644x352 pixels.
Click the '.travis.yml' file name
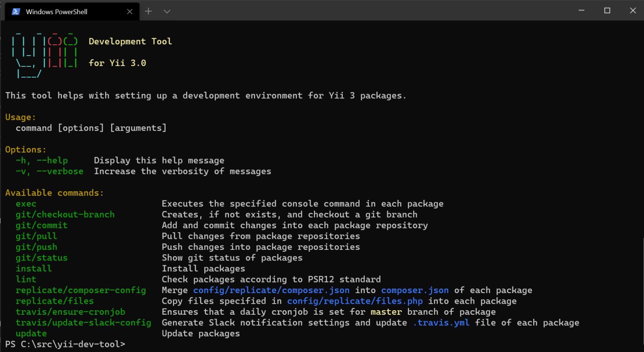tap(441, 323)
